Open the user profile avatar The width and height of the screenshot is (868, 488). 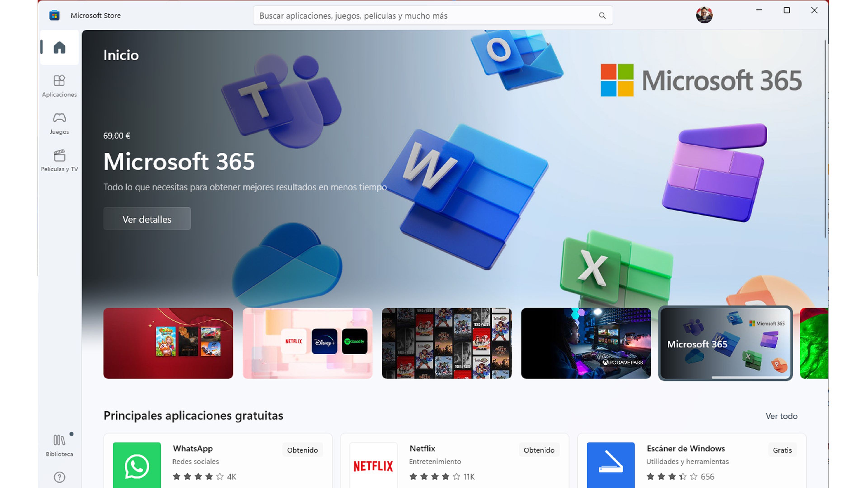704,15
